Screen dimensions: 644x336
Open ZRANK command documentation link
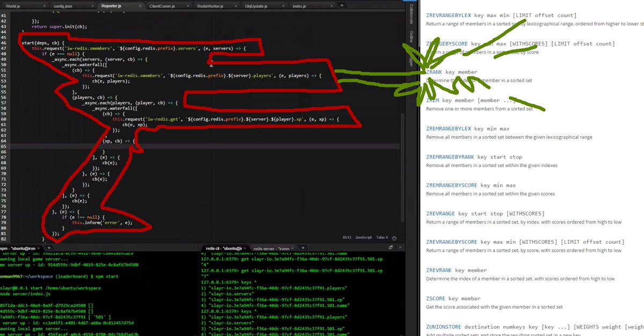coord(434,71)
